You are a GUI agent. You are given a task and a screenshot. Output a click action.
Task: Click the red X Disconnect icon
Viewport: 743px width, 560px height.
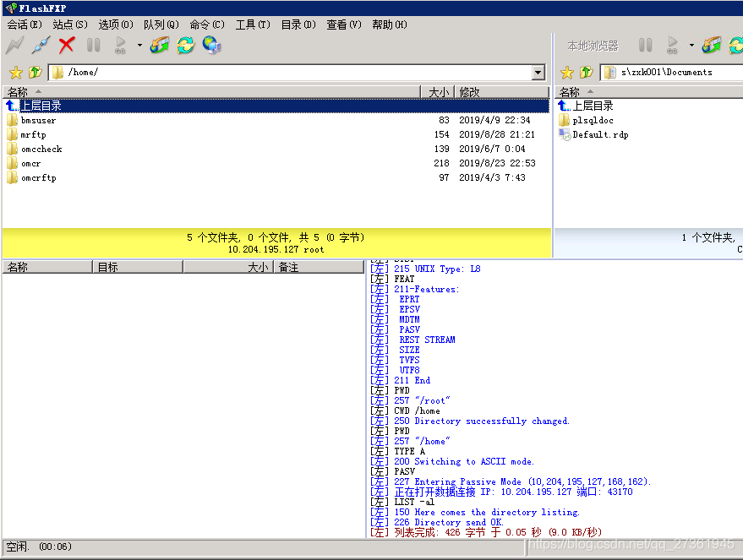(x=67, y=46)
